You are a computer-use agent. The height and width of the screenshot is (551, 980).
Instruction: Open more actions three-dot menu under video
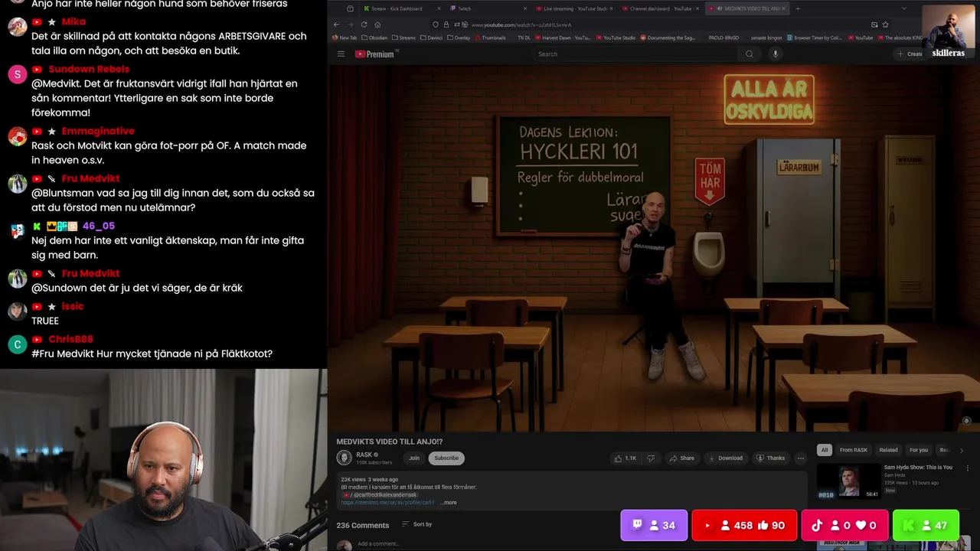point(800,458)
